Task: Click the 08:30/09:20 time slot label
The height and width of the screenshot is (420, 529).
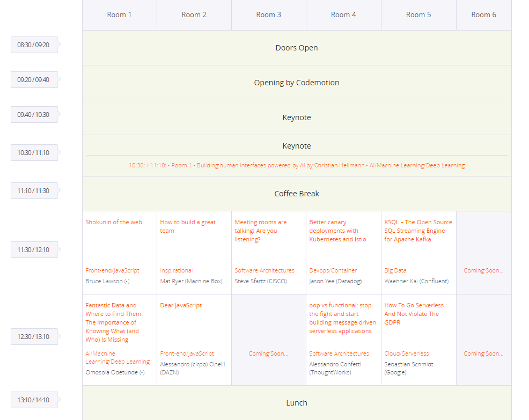Action: (x=34, y=45)
